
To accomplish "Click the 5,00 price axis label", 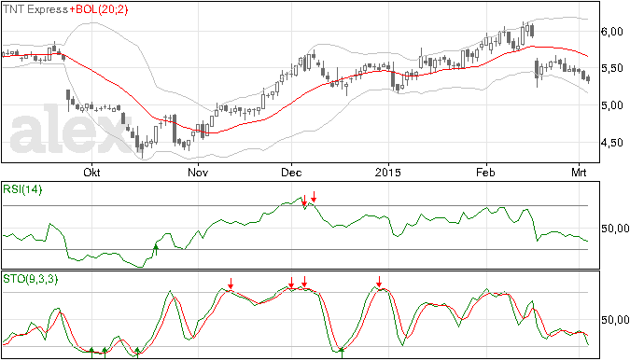I will point(612,105).
